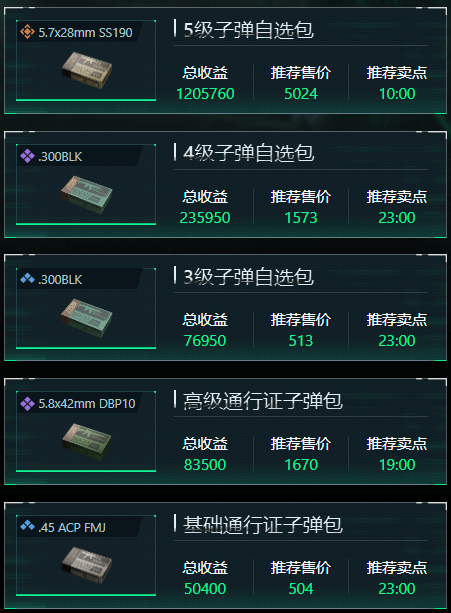Click the purple rarity icon beside 5.8x42mm DBP10
The width and height of the screenshot is (451, 613).
point(27,403)
